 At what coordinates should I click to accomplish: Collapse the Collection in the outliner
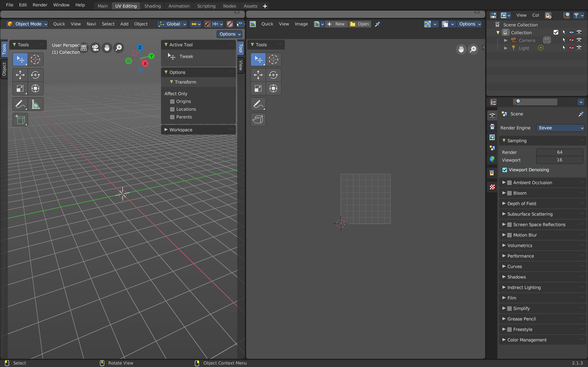[x=498, y=32]
